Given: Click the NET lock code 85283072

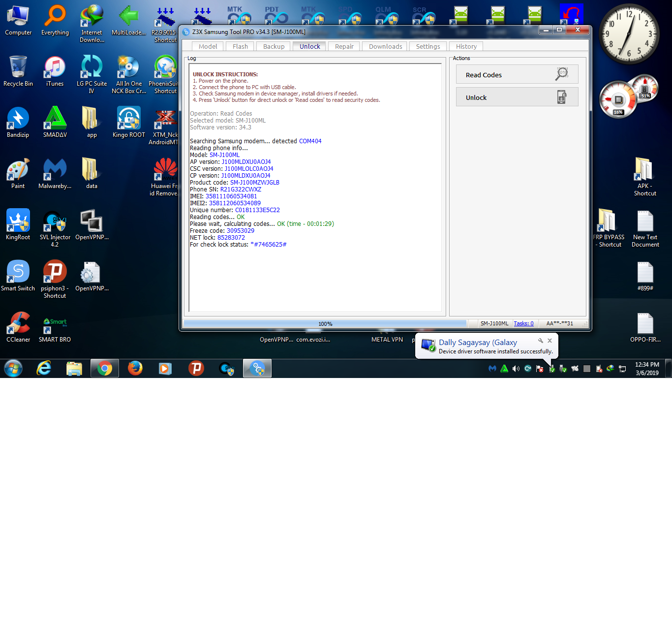Looking at the screenshot, I should click(231, 238).
